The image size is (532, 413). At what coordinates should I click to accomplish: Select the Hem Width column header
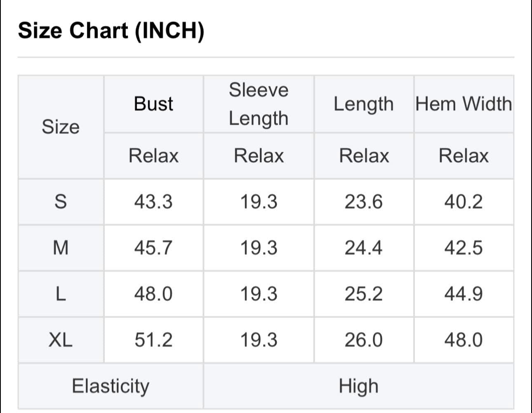coord(464,104)
